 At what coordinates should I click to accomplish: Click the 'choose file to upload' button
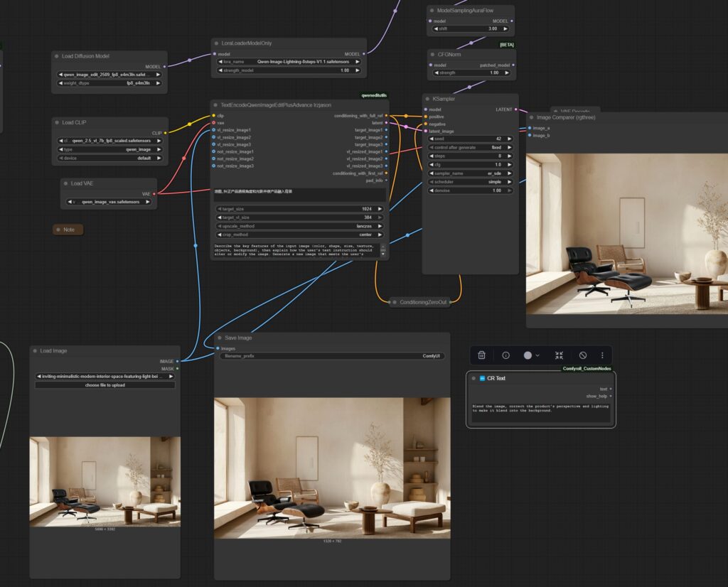pos(105,385)
